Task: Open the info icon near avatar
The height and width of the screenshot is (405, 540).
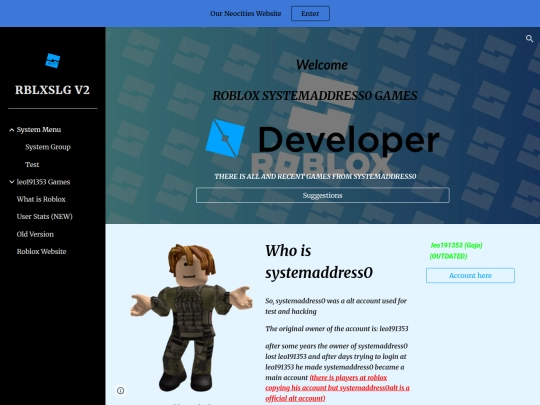Action: 121,391
